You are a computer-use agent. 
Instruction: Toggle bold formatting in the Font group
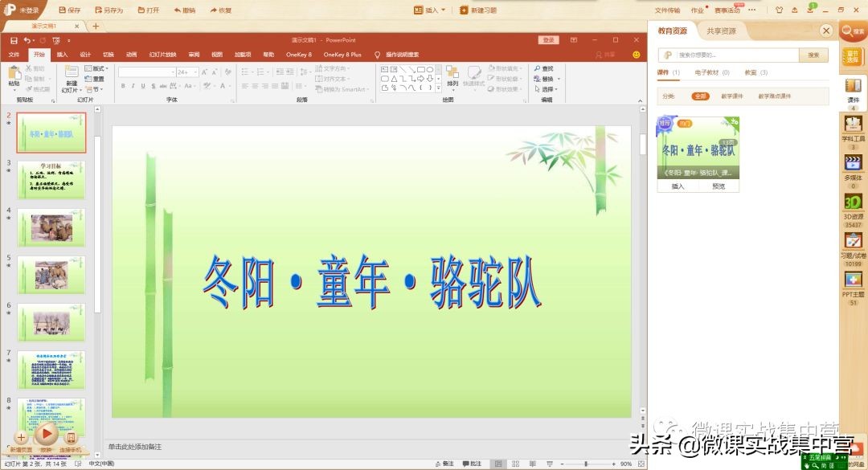[x=122, y=85]
